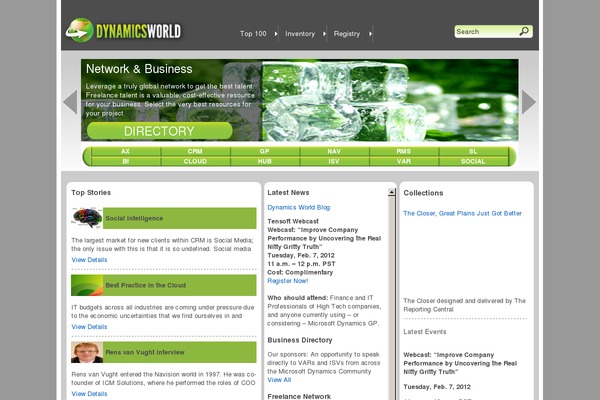
Task: Click the search magnifier icon
Action: [x=524, y=31]
